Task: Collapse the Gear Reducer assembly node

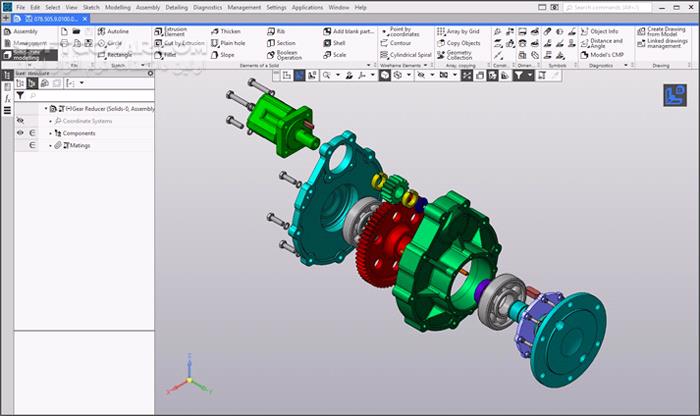Action: [46, 108]
